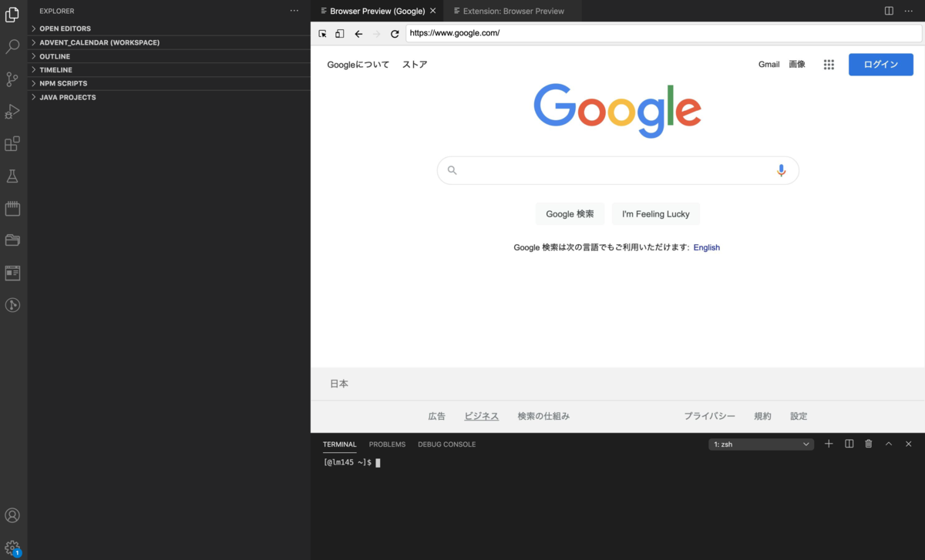The image size is (925, 560).
Task: Open the Source Control view
Action: 12,79
